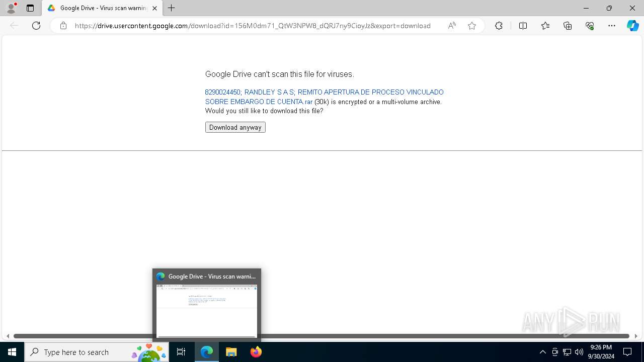Minimize the Edge window

[x=586, y=8]
